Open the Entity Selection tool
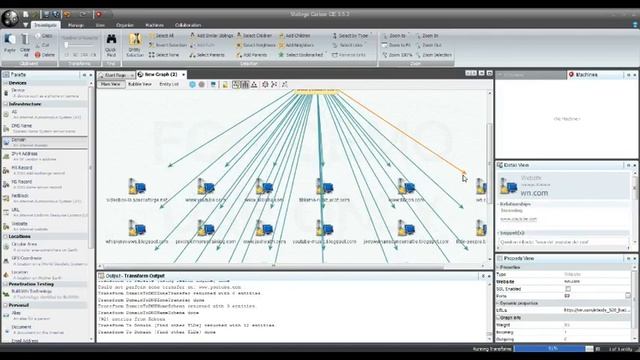The image size is (640, 360). pyautogui.click(x=135, y=45)
